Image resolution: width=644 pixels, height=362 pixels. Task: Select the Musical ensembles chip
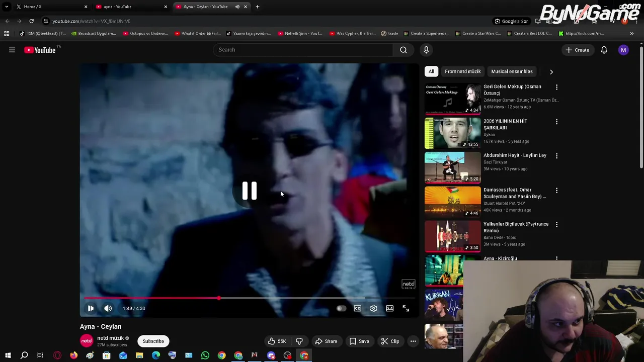tap(512, 71)
